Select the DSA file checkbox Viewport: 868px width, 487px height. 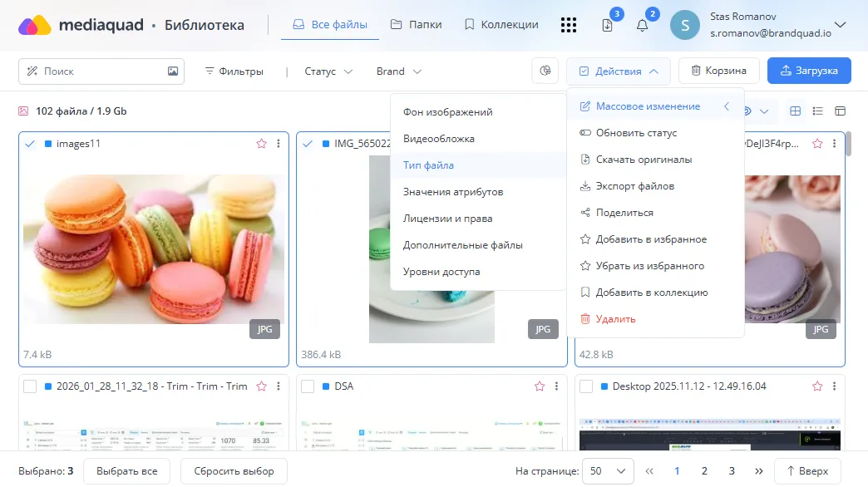(x=308, y=386)
